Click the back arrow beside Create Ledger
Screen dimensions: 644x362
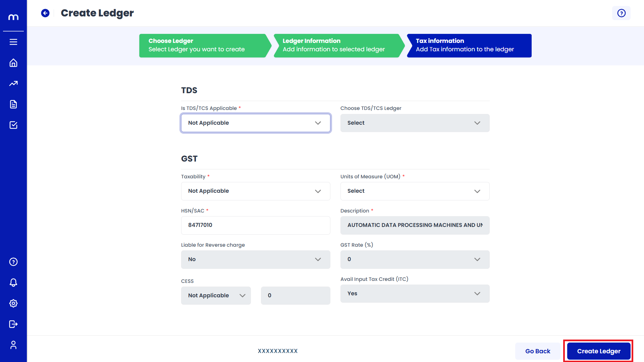pyautogui.click(x=45, y=13)
